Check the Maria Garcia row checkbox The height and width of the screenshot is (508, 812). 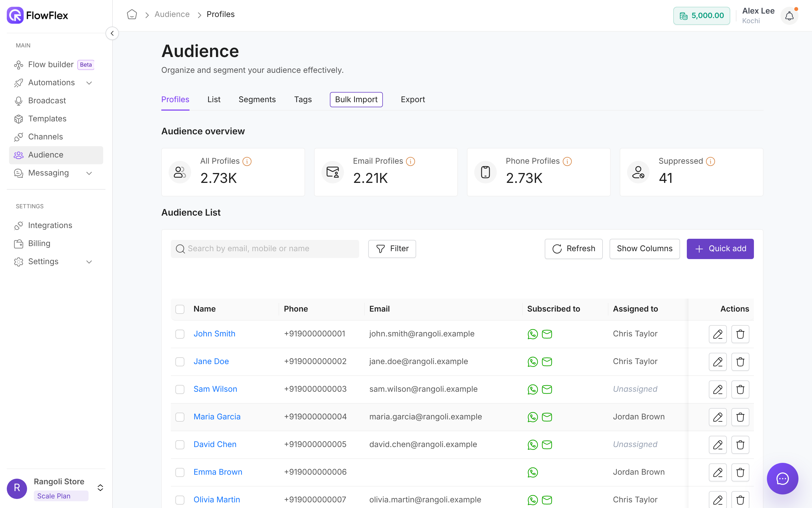click(x=180, y=417)
